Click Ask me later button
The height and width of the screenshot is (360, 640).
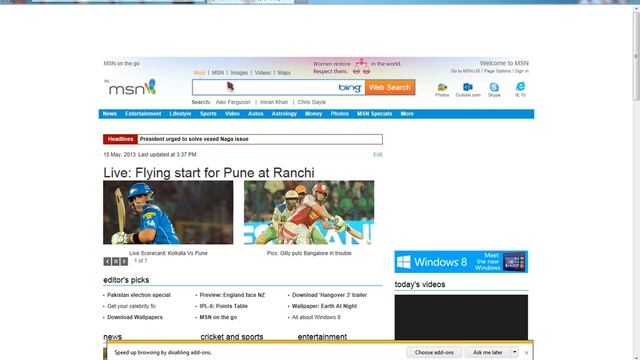tap(487, 352)
